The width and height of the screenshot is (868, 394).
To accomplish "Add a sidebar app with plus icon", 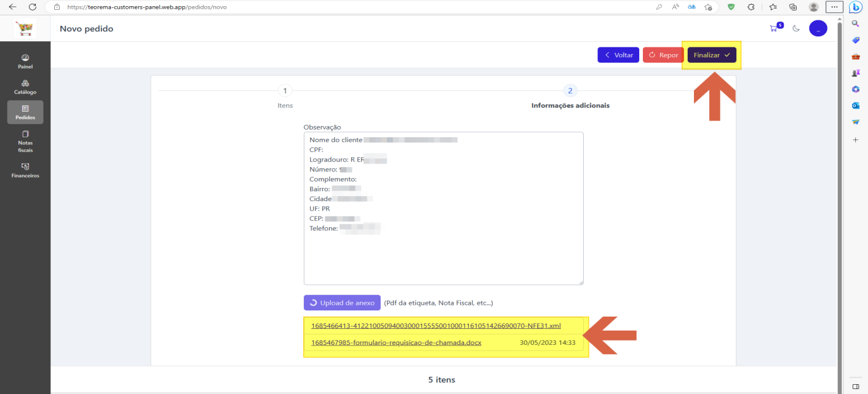I will (855, 140).
